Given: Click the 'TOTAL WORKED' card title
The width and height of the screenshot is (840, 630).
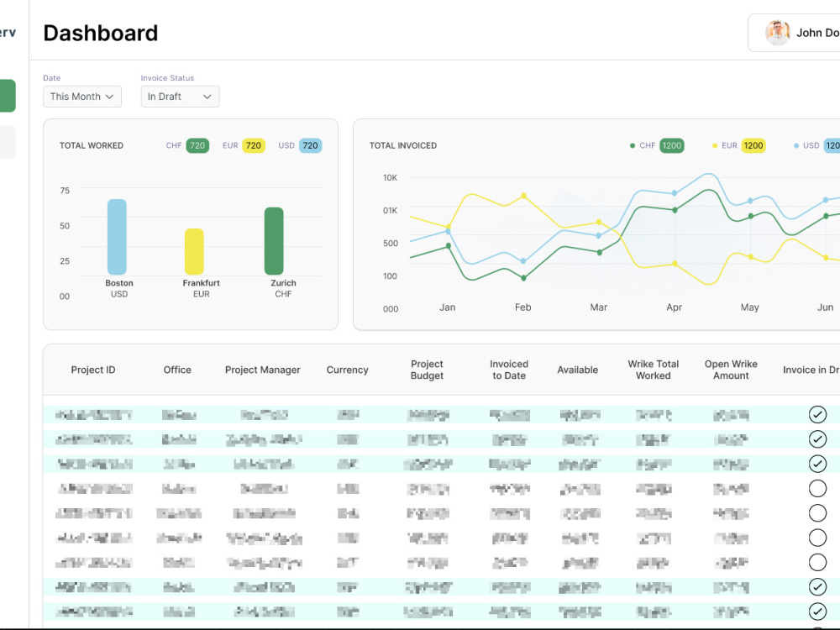Looking at the screenshot, I should point(91,145).
